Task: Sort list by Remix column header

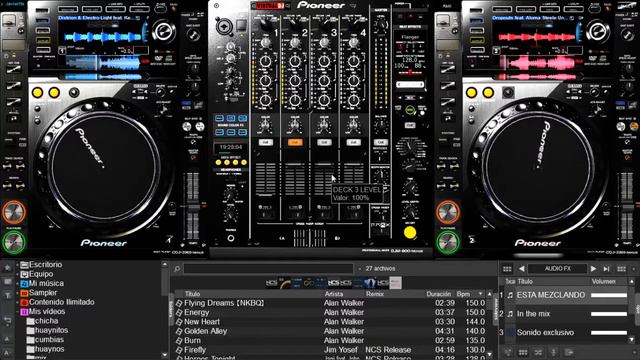Action: point(375,294)
